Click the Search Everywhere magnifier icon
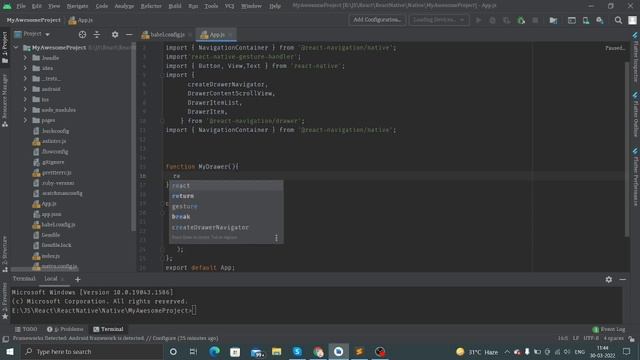Image resolution: width=640 pixels, height=360 pixels. click(x=618, y=20)
